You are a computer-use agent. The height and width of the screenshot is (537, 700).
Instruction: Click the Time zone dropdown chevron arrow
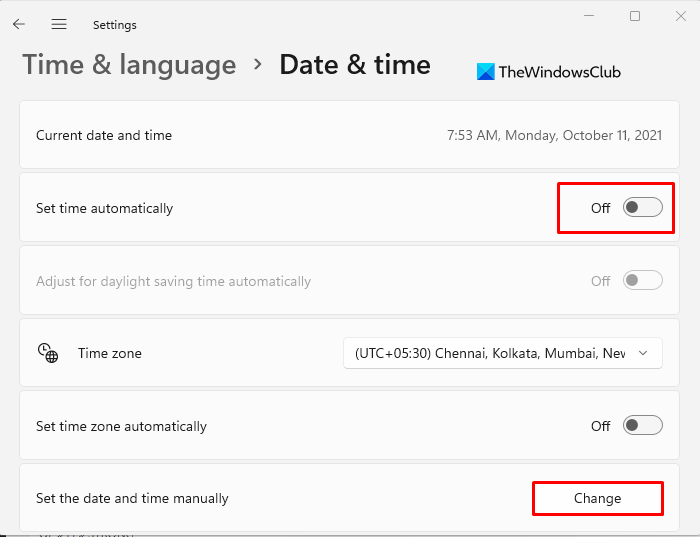(x=644, y=353)
